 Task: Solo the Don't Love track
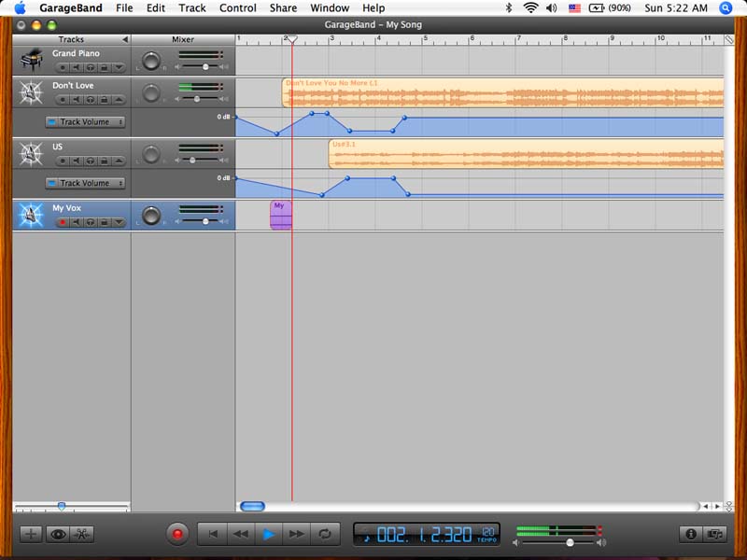point(90,100)
